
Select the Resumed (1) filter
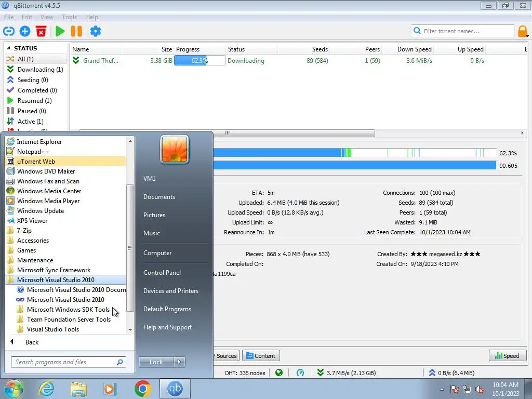tap(36, 101)
